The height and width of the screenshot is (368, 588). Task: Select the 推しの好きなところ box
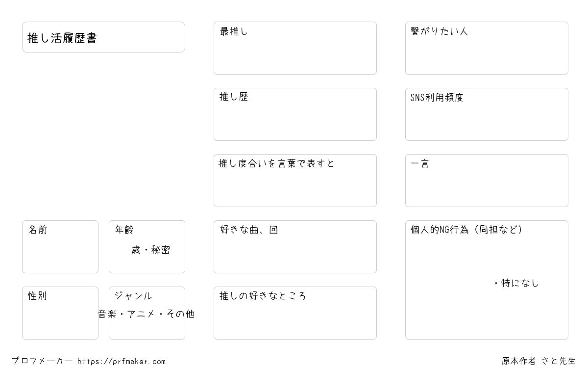[295, 313]
